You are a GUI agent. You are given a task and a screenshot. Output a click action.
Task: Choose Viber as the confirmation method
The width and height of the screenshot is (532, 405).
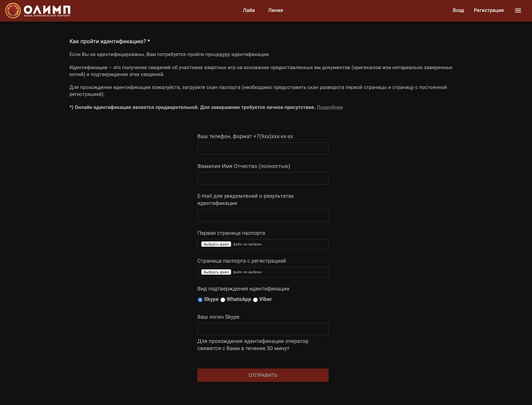(255, 300)
